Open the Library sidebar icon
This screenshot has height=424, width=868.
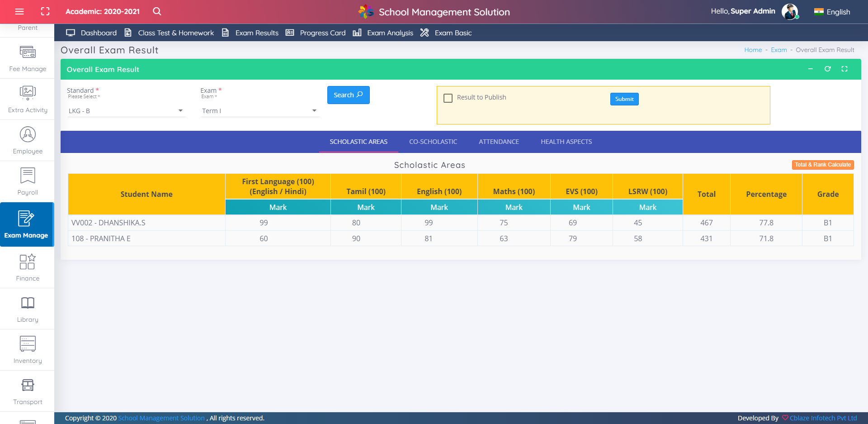(x=28, y=303)
